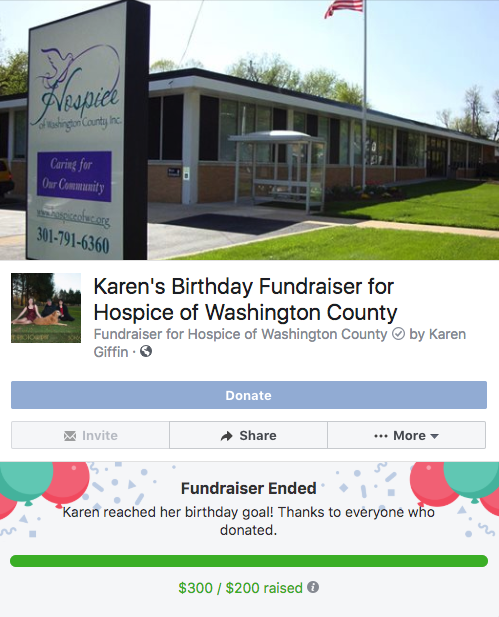Click the hospice sign in cover photo

85,132
